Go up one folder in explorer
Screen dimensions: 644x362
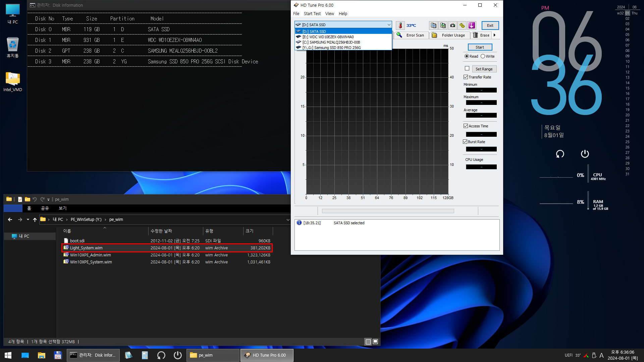[35, 220]
